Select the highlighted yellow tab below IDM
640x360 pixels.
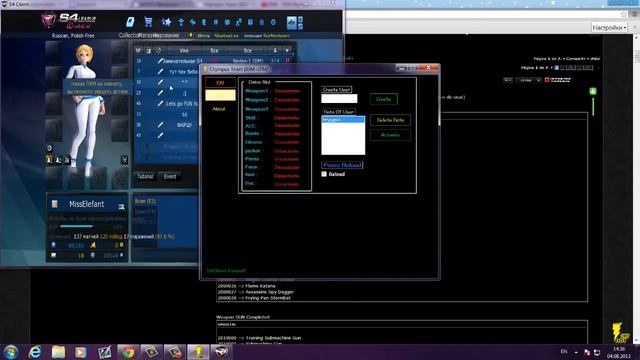click(x=220, y=95)
